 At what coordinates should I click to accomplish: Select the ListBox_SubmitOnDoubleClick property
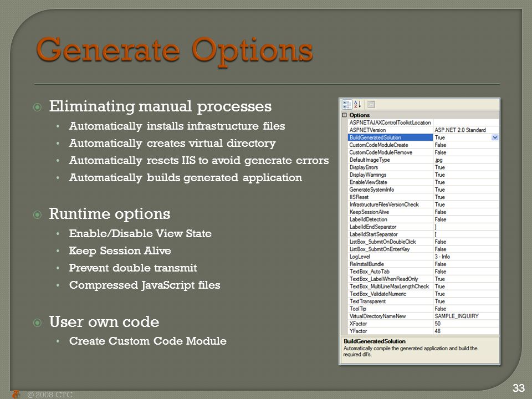coord(390,242)
